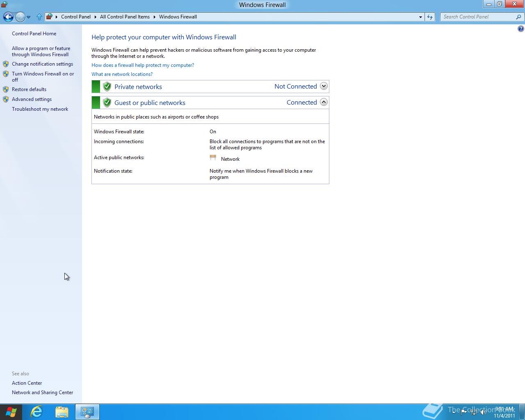
Task: Open Action Center flag tray icon
Action: (x=464, y=412)
